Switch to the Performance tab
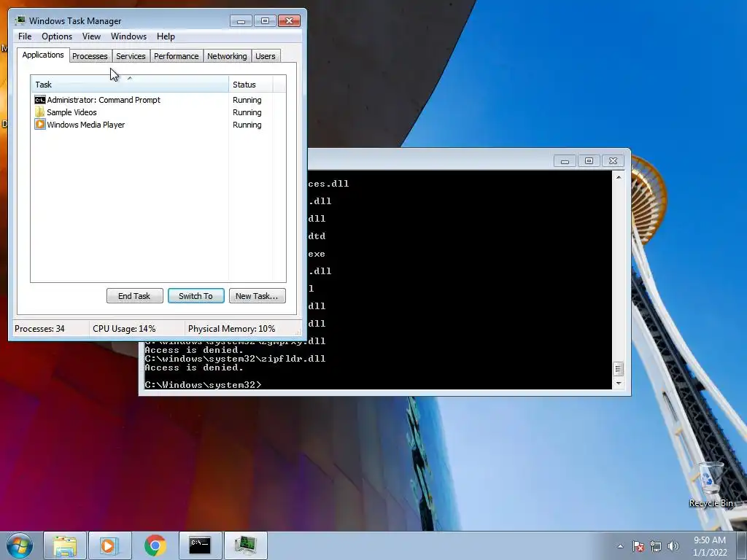 [x=177, y=56]
